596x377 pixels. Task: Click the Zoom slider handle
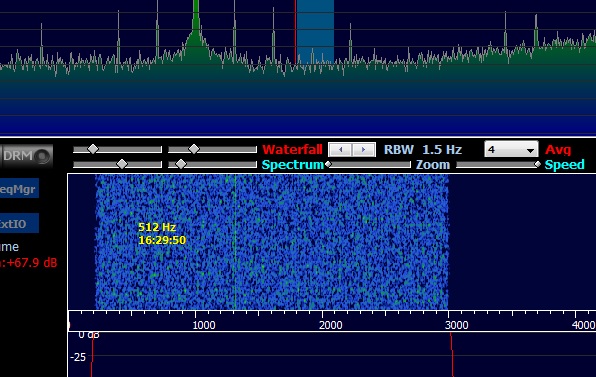[328, 164]
